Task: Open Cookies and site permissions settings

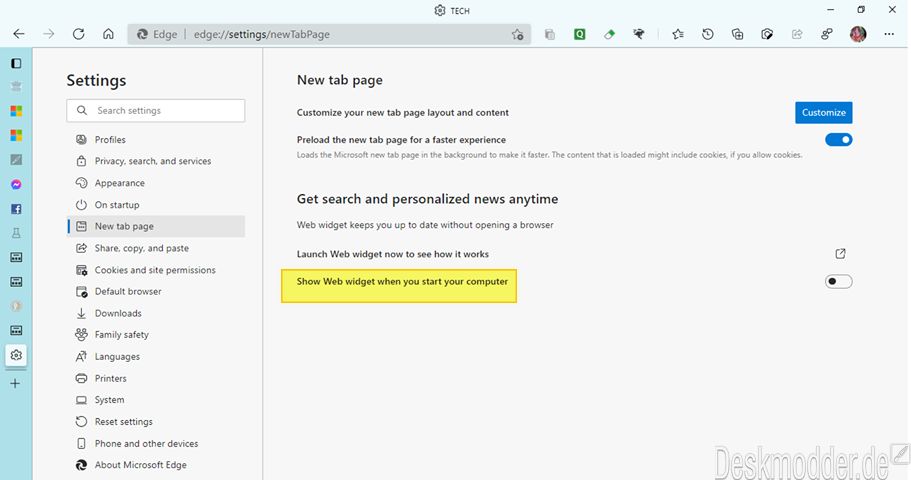Action: pos(156,270)
